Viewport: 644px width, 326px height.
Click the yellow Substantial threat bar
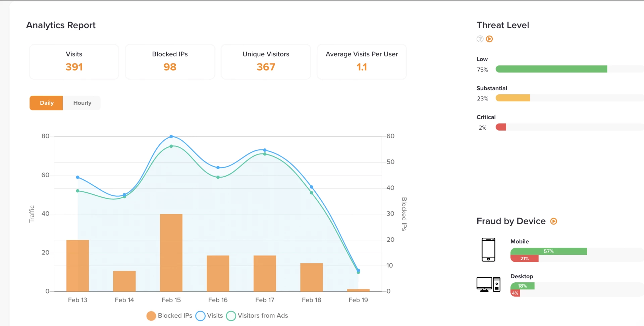tap(513, 98)
